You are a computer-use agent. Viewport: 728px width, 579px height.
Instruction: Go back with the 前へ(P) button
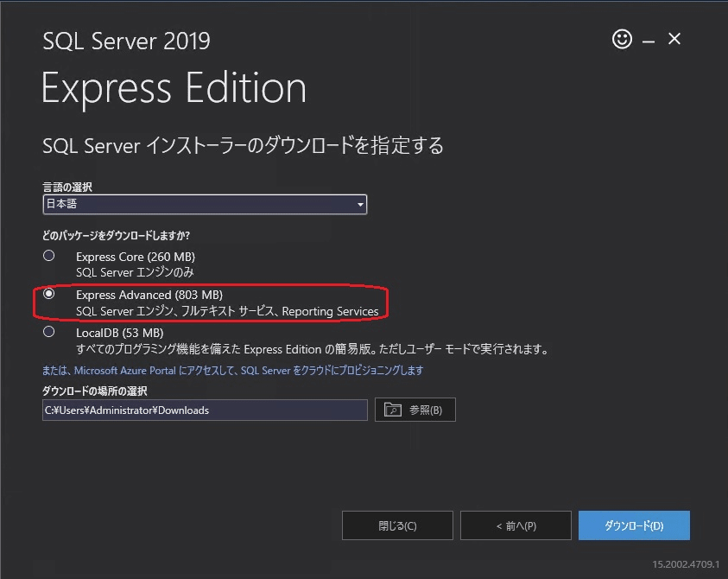point(516,525)
